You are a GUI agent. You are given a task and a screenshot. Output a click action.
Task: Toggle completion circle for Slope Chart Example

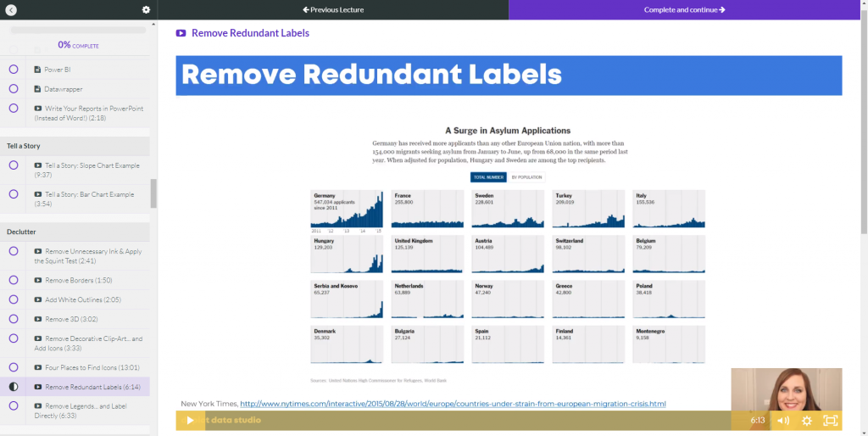14,165
